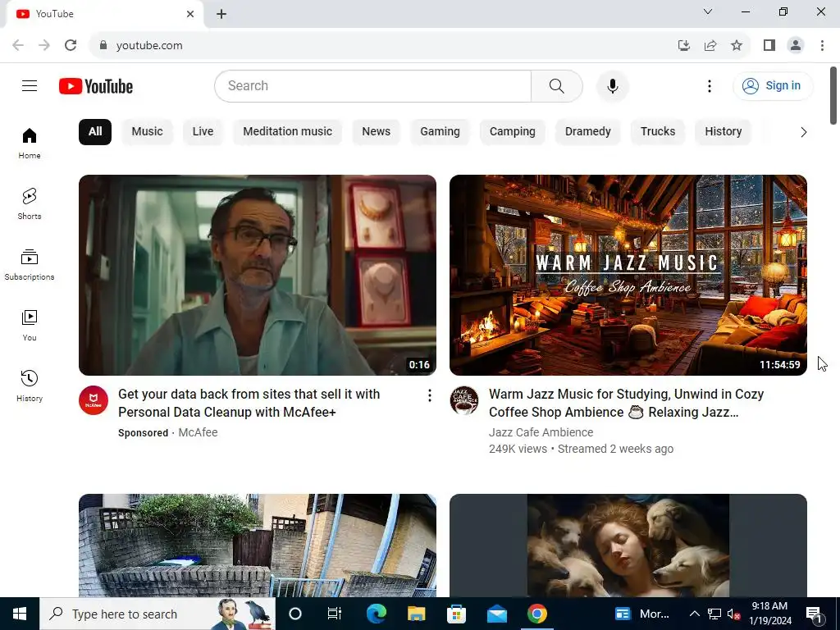
Task: Click the Jazz Cafe Ambience channel avatar
Action: pyautogui.click(x=464, y=400)
